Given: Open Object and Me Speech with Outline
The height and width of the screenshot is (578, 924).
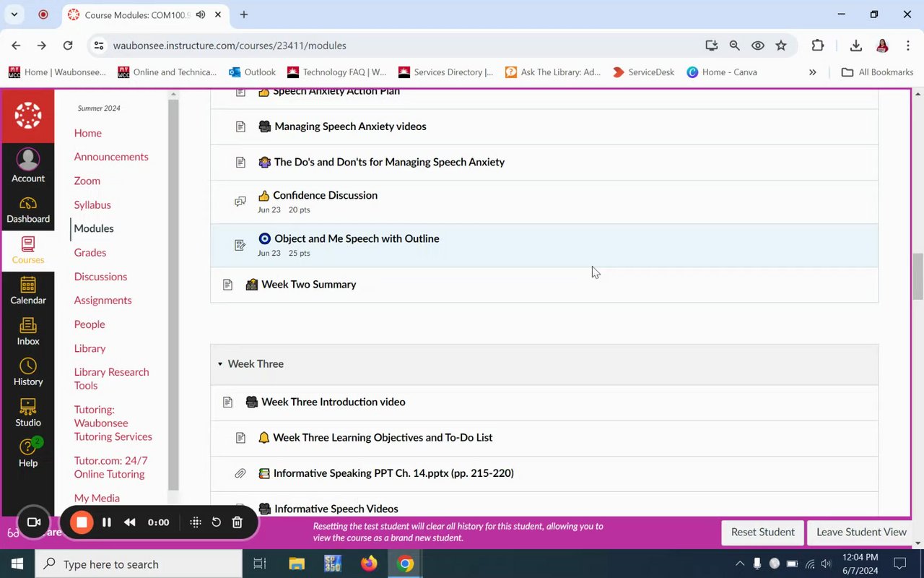Looking at the screenshot, I should tap(357, 238).
